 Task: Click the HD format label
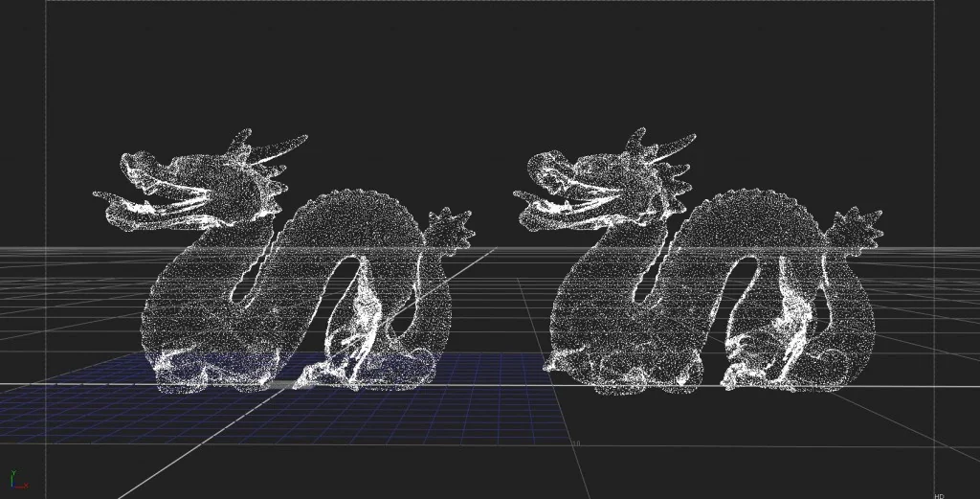tap(939, 495)
